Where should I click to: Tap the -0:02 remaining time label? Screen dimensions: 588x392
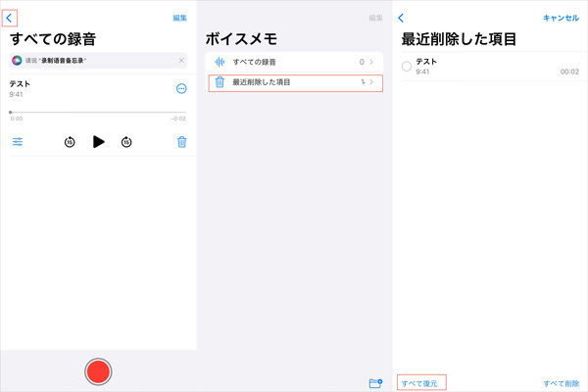point(178,119)
